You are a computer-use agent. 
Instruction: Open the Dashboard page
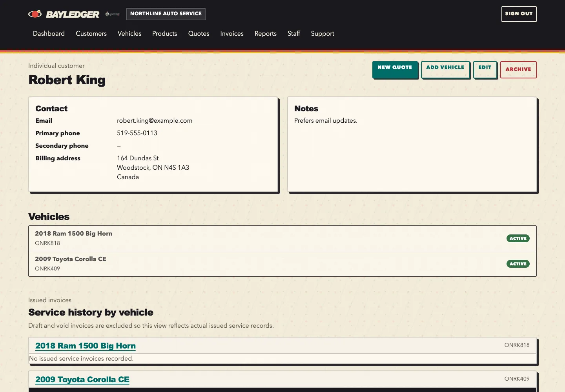tap(49, 34)
